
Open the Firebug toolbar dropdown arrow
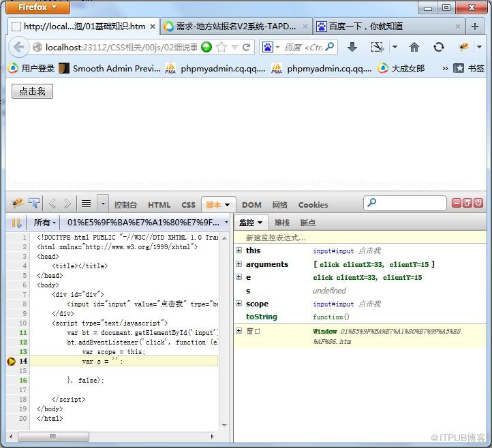[479, 47]
